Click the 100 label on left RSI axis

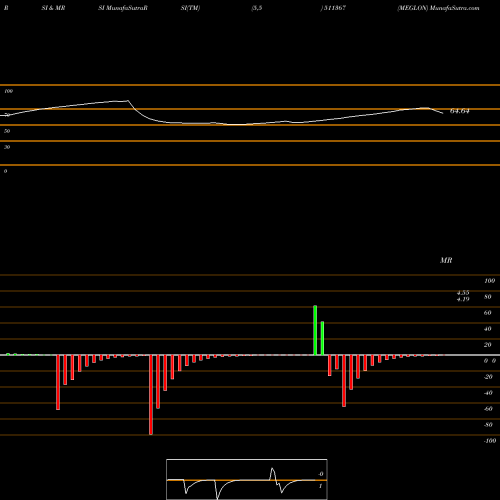pyautogui.click(x=9, y=91)
